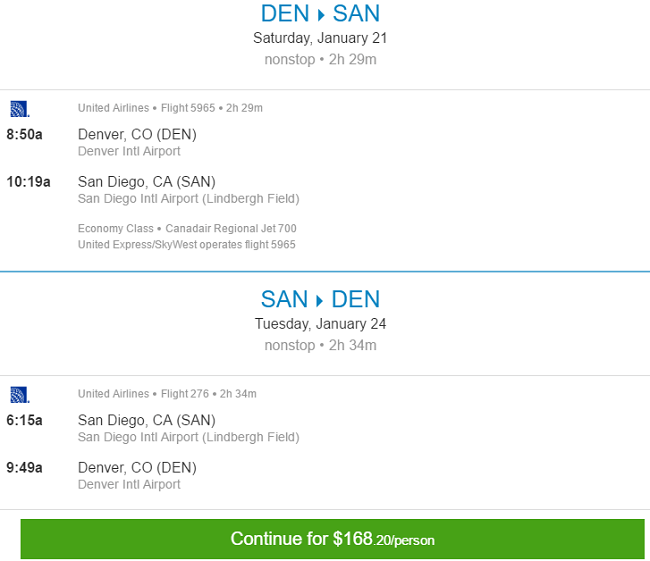The image size is (650, 561).
Task: Click the Tuesday, January 24 date text
Action: pos(320,324)
